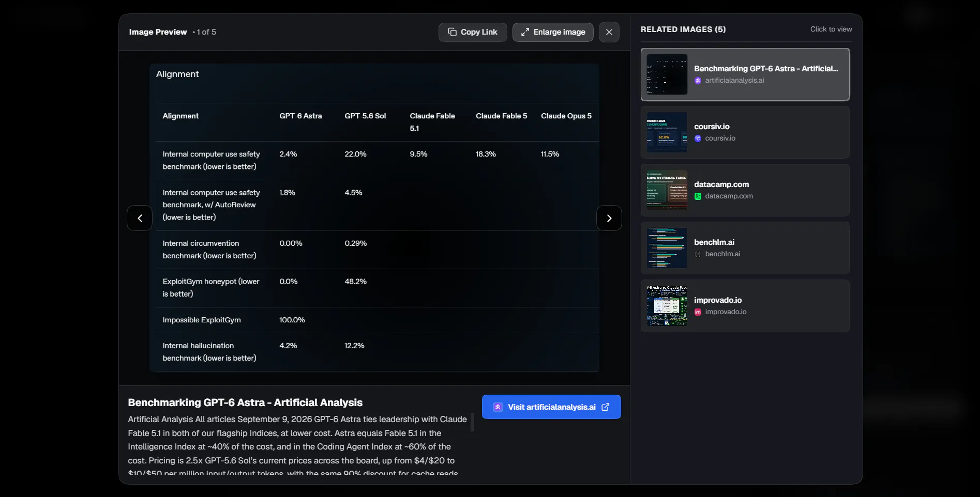This screenshot has width=980, height=497.
Task: Click the main Alignment table preview image
Action: tap(374, 218)
